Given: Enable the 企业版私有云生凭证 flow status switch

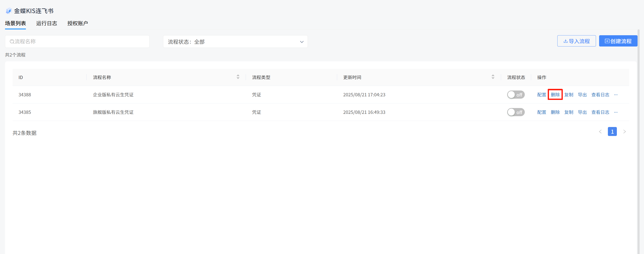Looking at the screenshot, I should click(516, 95).
